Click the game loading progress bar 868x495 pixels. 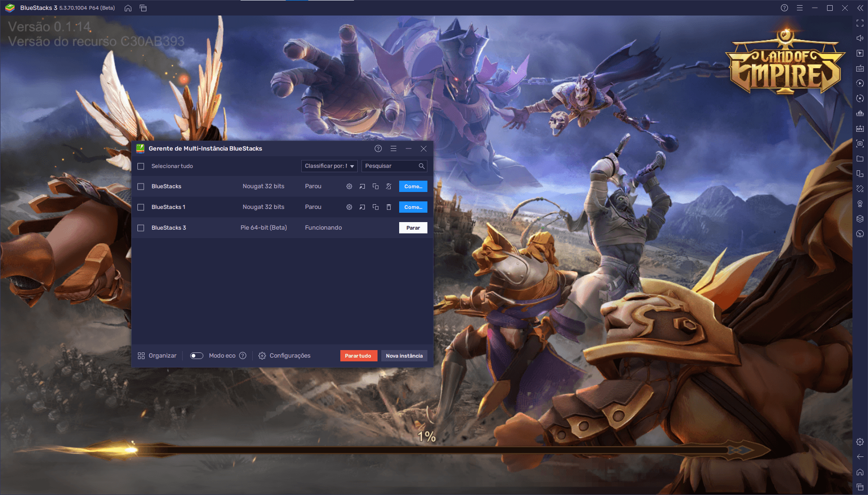coord(393,450)
